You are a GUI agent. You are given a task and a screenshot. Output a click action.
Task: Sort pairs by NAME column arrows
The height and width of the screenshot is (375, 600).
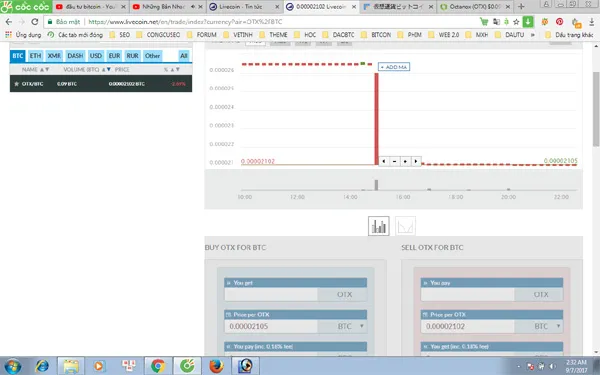45,70
